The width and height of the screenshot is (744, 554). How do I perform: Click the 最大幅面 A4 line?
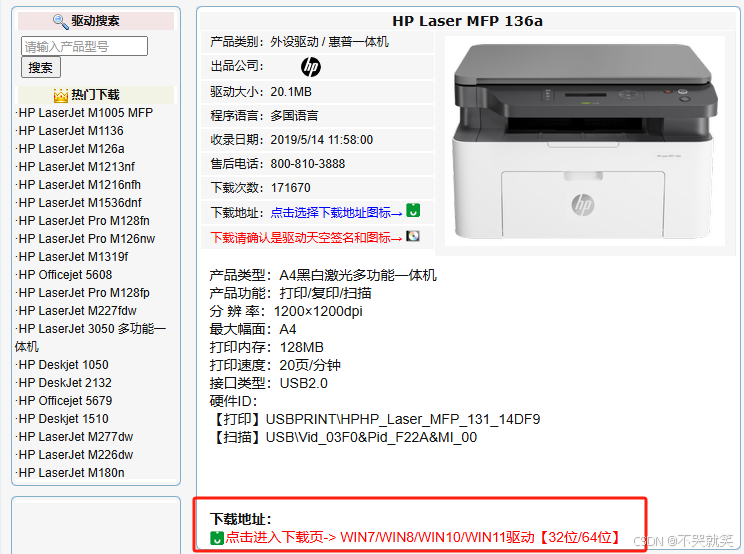coord(252,330)
